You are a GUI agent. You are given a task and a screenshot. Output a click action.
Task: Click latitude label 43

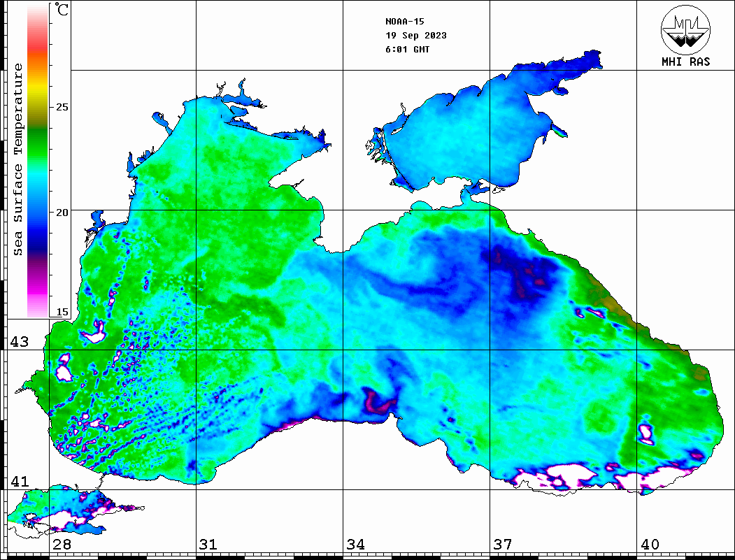(x=20, y=342)
